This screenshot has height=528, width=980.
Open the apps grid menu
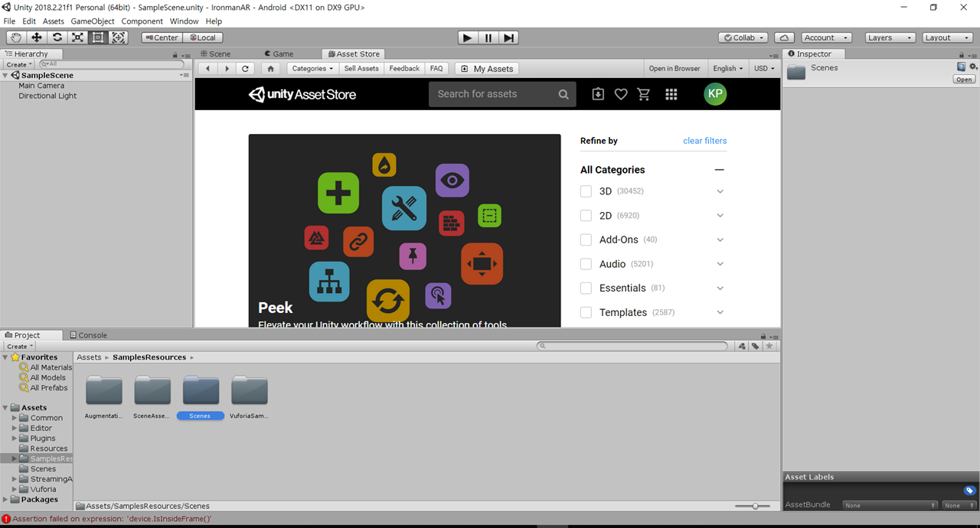click(671, 94)
